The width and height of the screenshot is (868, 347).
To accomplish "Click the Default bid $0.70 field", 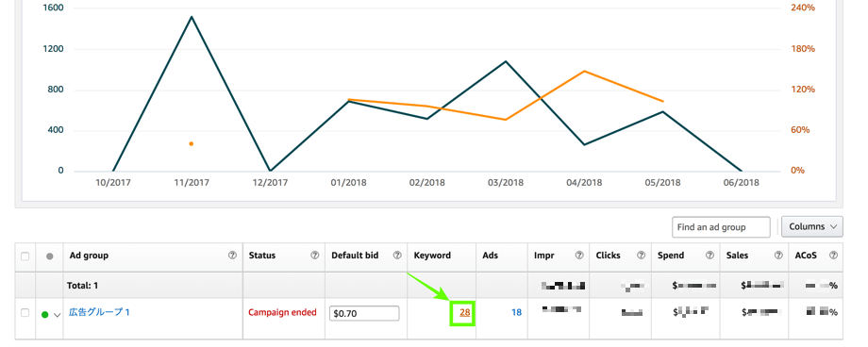I will (364, 313).
